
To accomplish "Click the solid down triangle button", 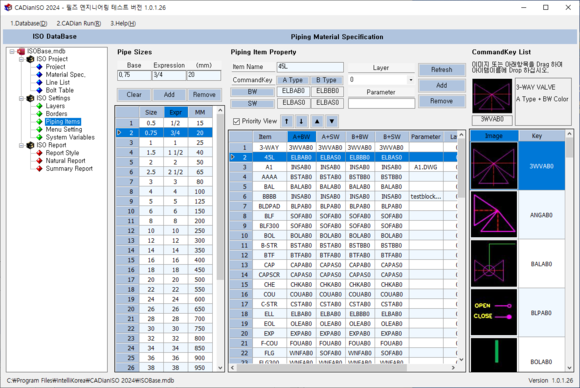I will point(332,121).
